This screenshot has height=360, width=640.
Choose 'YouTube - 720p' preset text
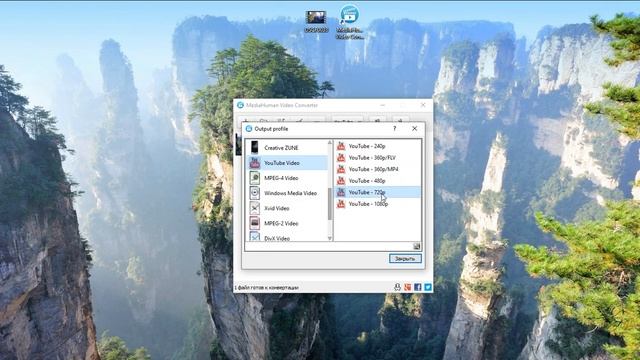[x=367, y=192]
